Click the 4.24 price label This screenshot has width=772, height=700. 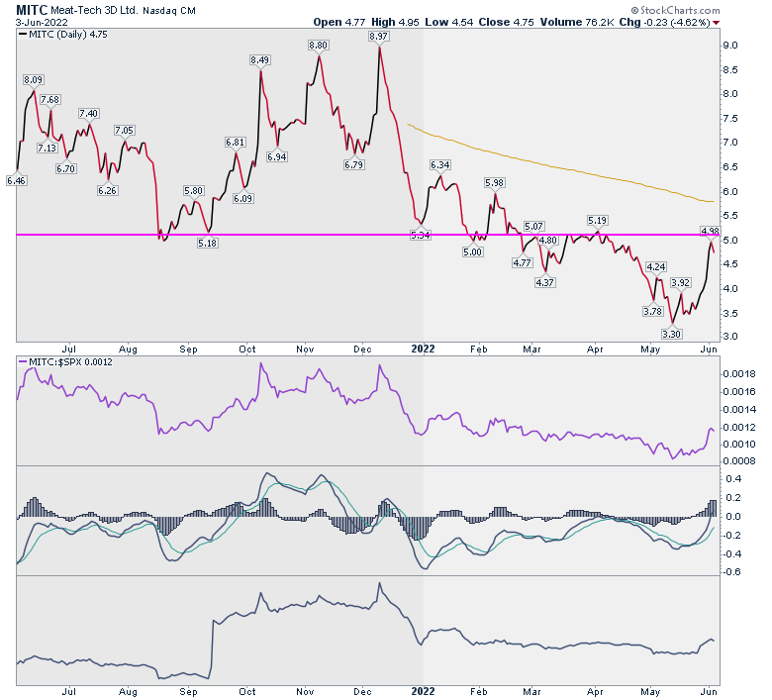tap(656, 267)
